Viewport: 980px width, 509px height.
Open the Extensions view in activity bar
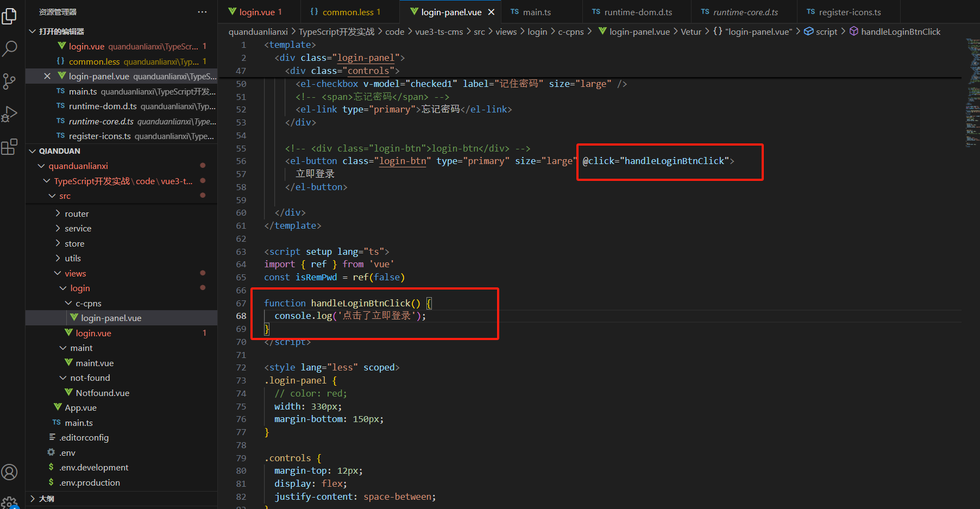tap(10, 147)
